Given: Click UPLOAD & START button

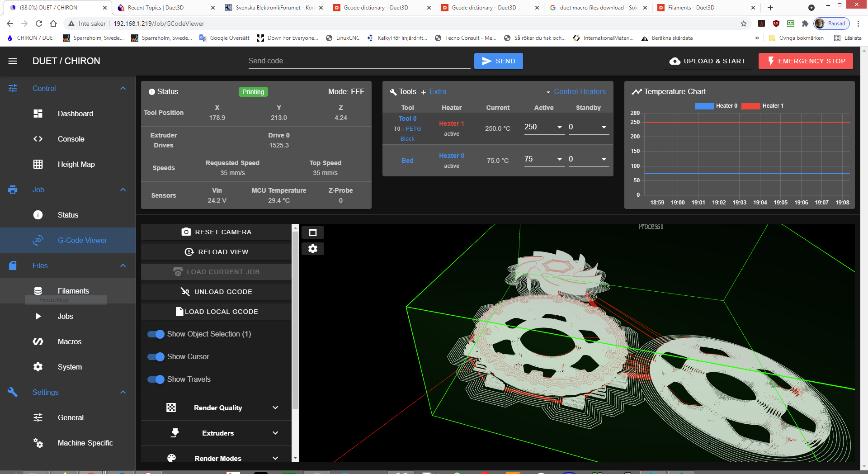Looking at the screenshot, I should point(708,61).
